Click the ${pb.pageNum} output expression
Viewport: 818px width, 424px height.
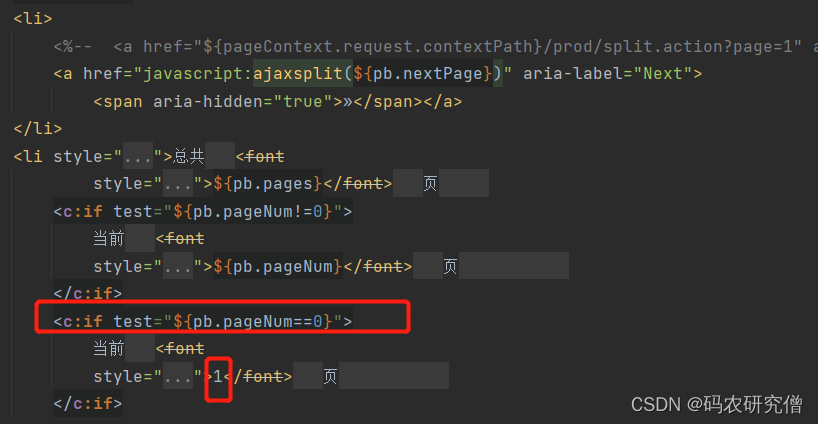278,266
